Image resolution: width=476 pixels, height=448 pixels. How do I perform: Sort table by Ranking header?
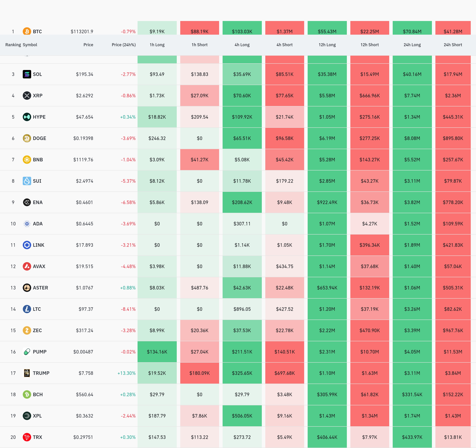pos(13,45)
